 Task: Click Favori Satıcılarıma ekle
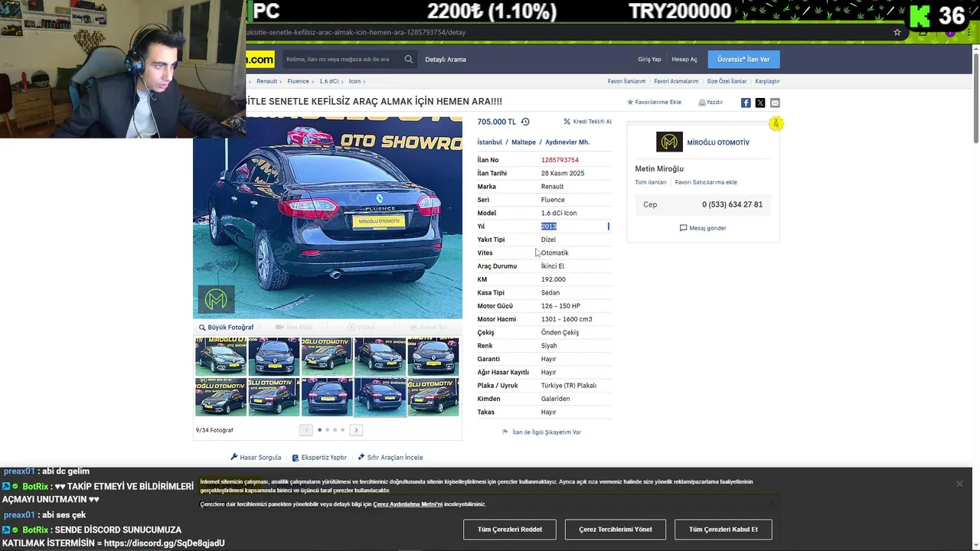706,182
